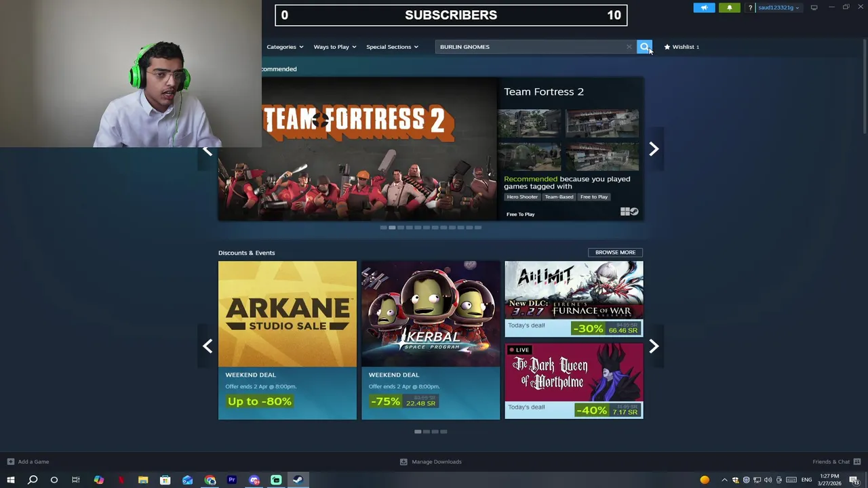Click the Up to -80% label
The height and width of the screenshot is (488, 868).
[x=260, y=401]
